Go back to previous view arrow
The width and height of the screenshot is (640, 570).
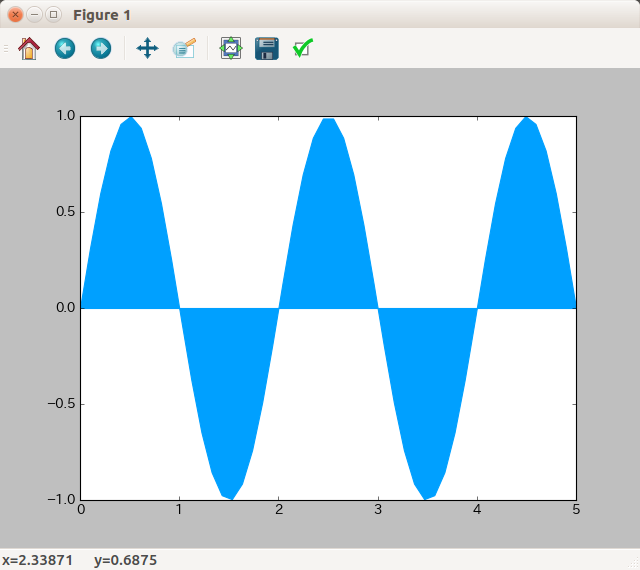click(65, 48)
